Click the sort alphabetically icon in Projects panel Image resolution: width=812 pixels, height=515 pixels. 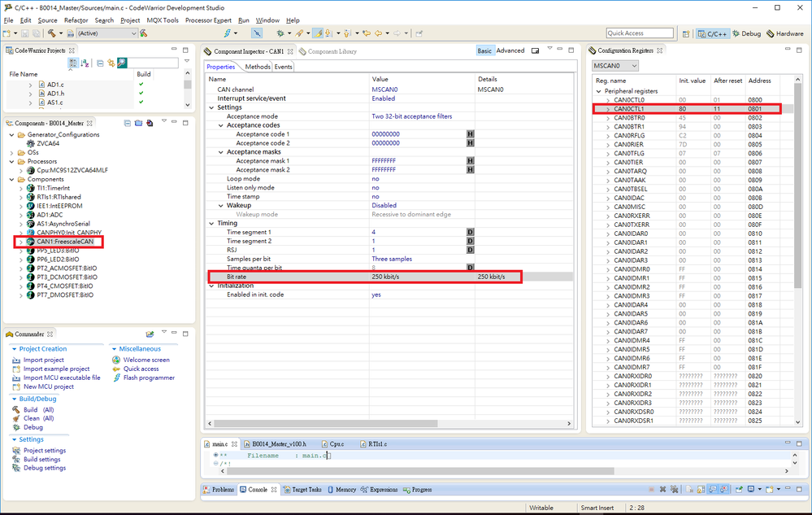pos(85,63)
